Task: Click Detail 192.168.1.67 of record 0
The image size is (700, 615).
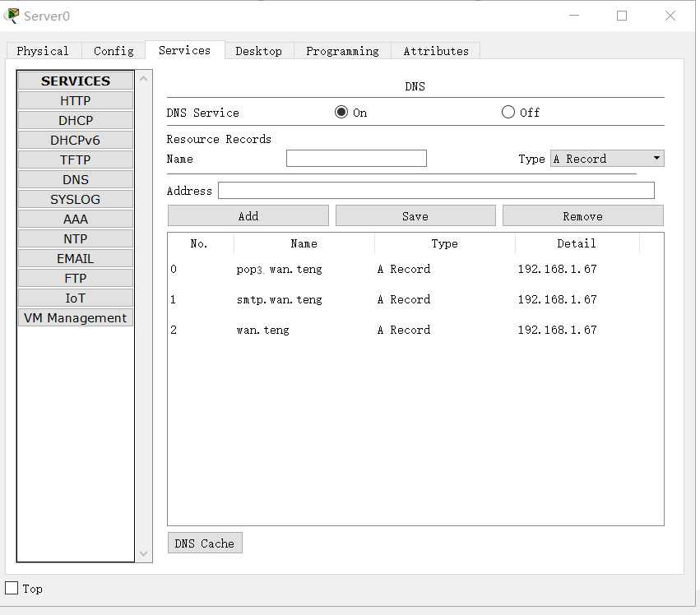Action: (x=557, y=269)
